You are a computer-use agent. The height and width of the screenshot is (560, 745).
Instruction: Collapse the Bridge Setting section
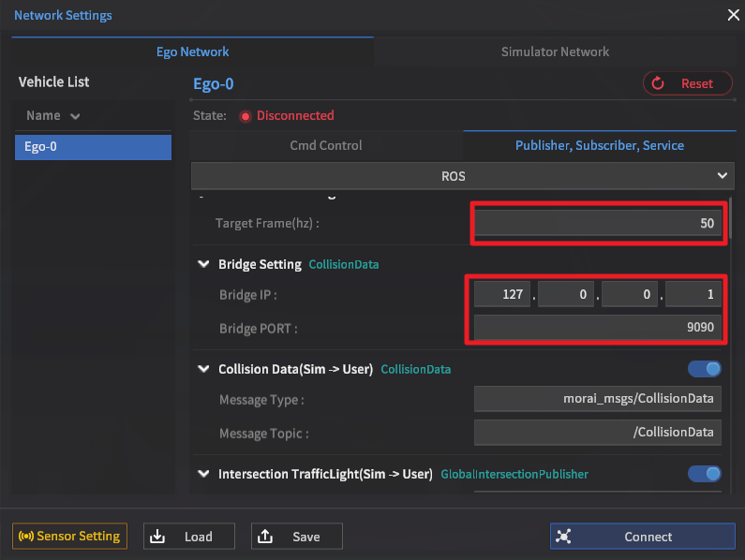point(203,265)
